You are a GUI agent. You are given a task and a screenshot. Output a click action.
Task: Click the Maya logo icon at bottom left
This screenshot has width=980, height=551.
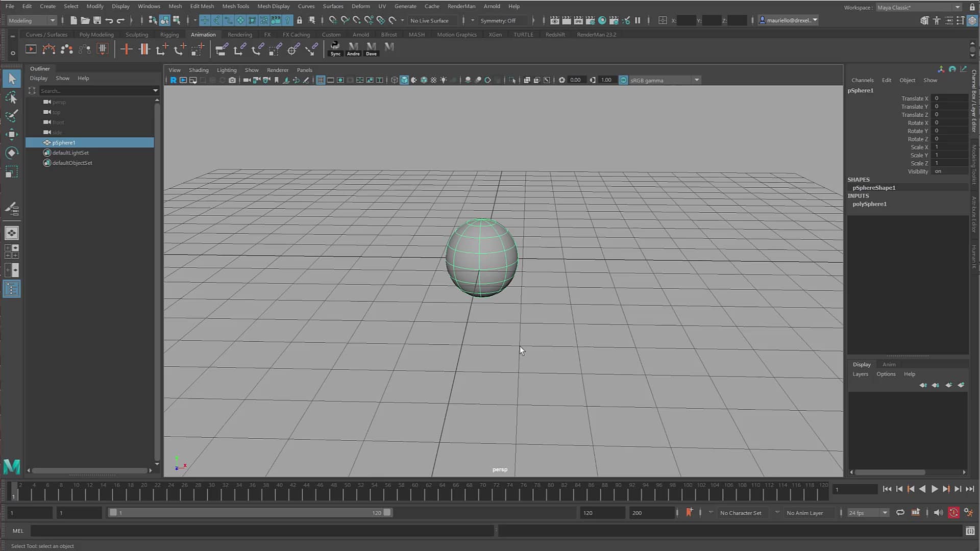tap(12, 466)
